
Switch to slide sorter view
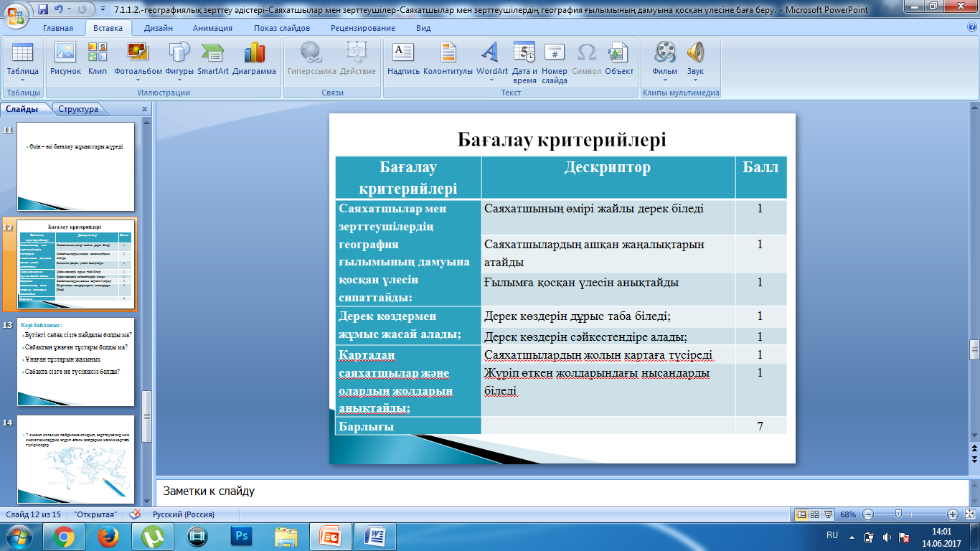click(815, 514)
